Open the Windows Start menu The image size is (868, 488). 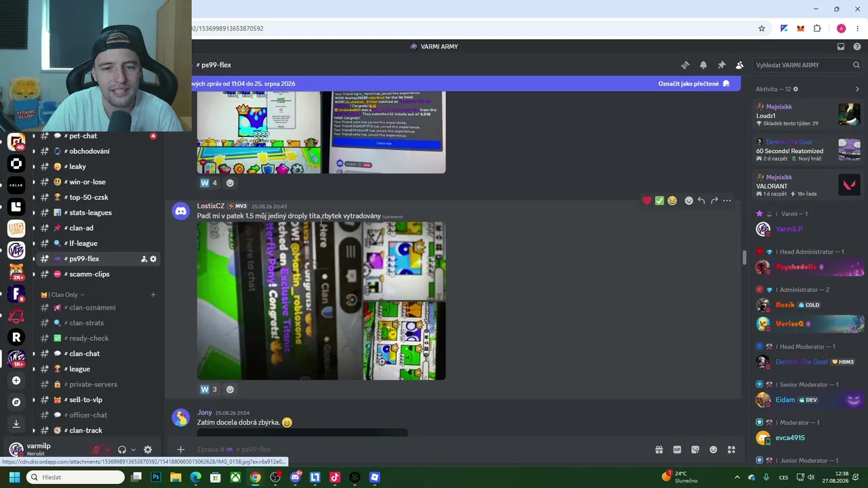[14, 477]
